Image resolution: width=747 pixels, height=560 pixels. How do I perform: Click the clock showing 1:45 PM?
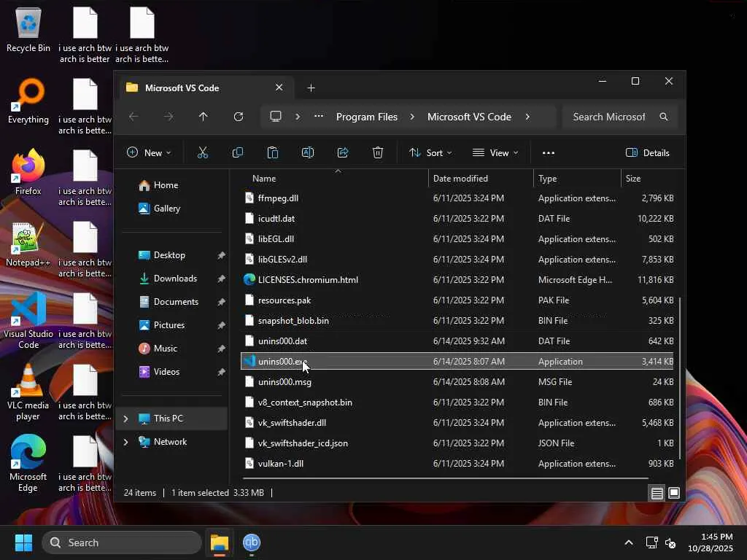716,537
